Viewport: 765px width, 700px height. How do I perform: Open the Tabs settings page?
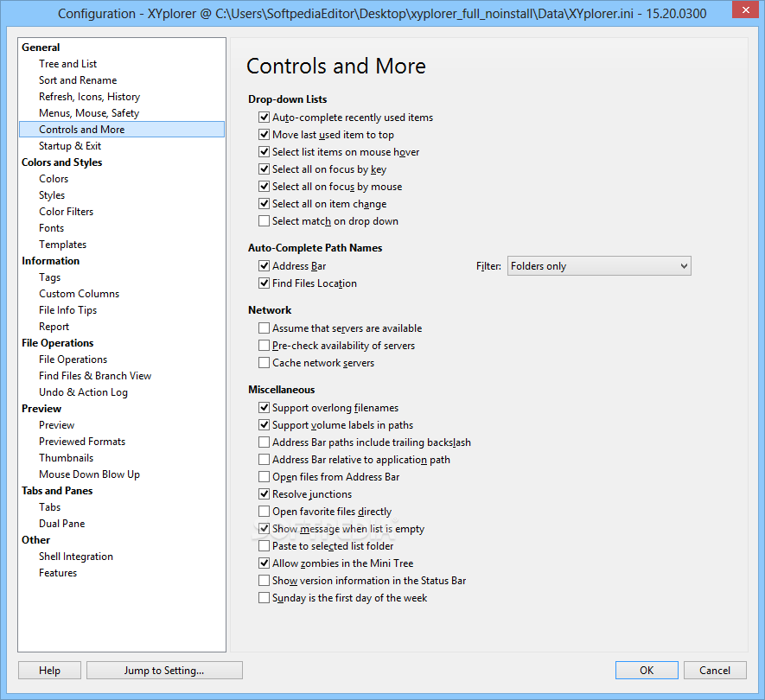[x=50, y=507]
